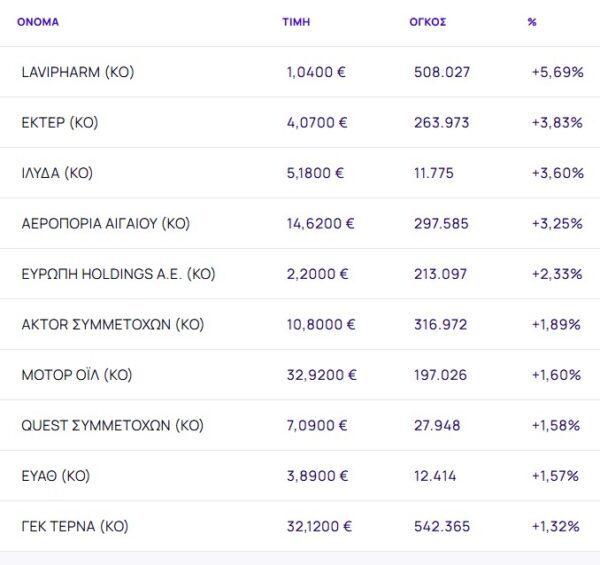Sort by percent change column header
600x565 pixels.
(532, 22)
